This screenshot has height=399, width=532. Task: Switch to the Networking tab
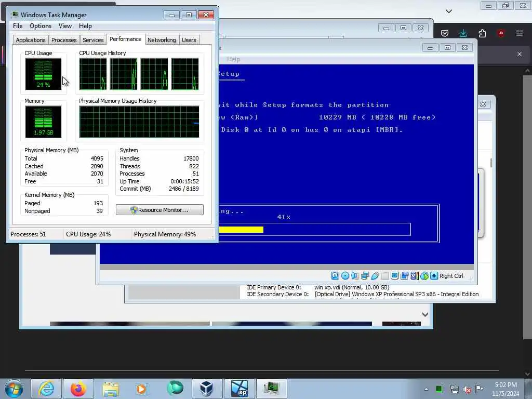162,40
